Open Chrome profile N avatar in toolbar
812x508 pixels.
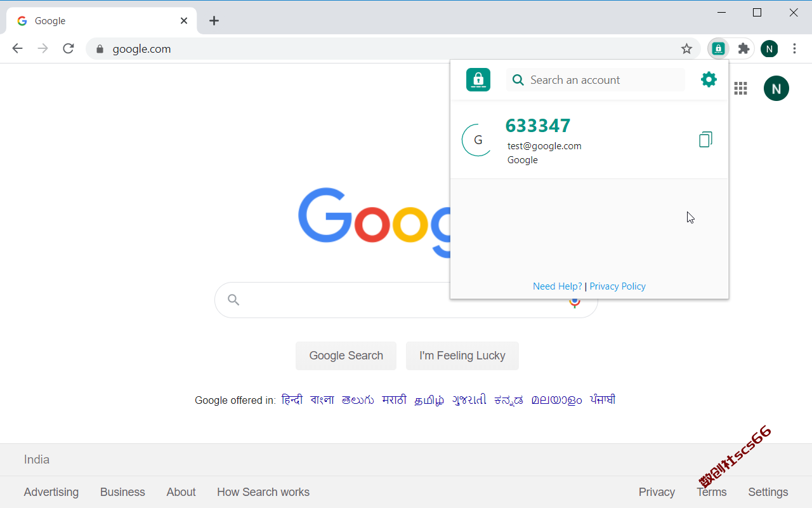click(769, 48)
